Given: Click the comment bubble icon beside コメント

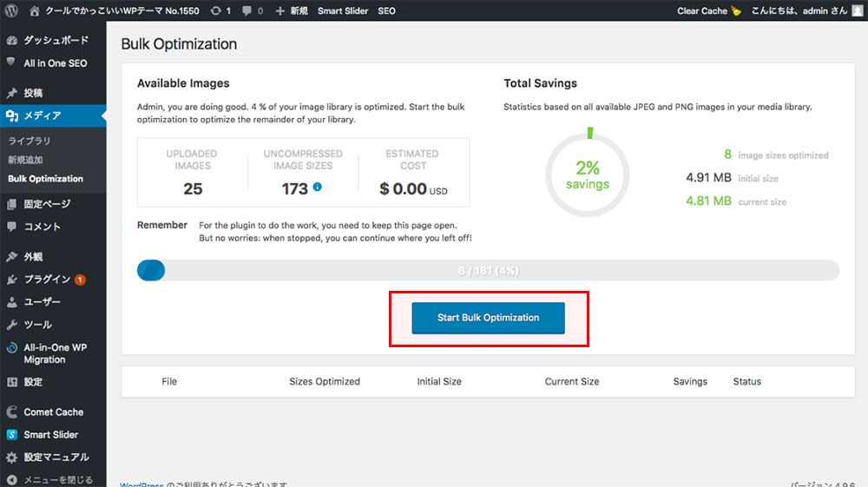Looking at the screenshot, I should coord(11,227).
